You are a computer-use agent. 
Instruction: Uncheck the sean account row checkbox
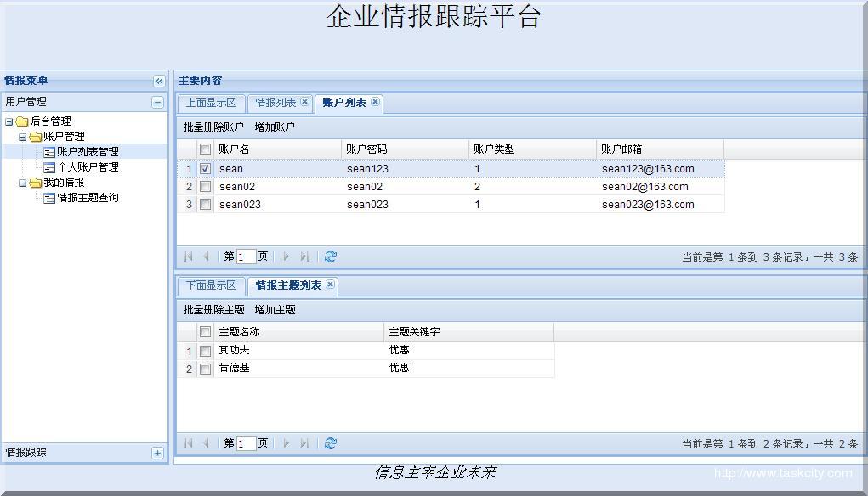pos(205,169)
